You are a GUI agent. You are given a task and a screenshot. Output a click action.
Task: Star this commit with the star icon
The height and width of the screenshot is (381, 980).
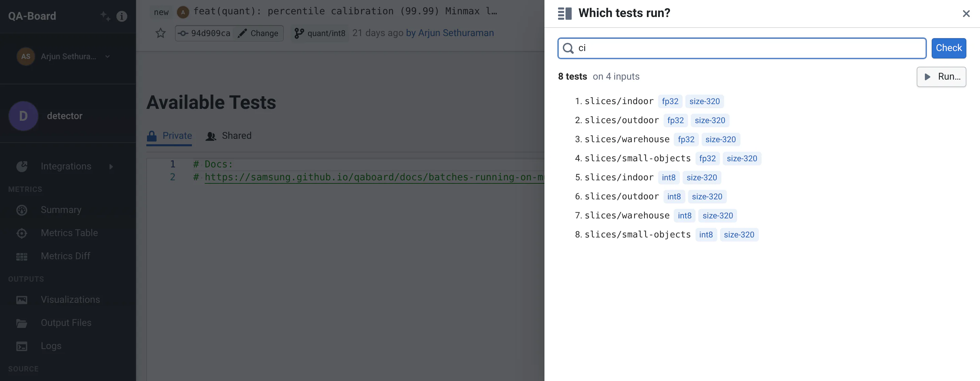click(161, 33)
